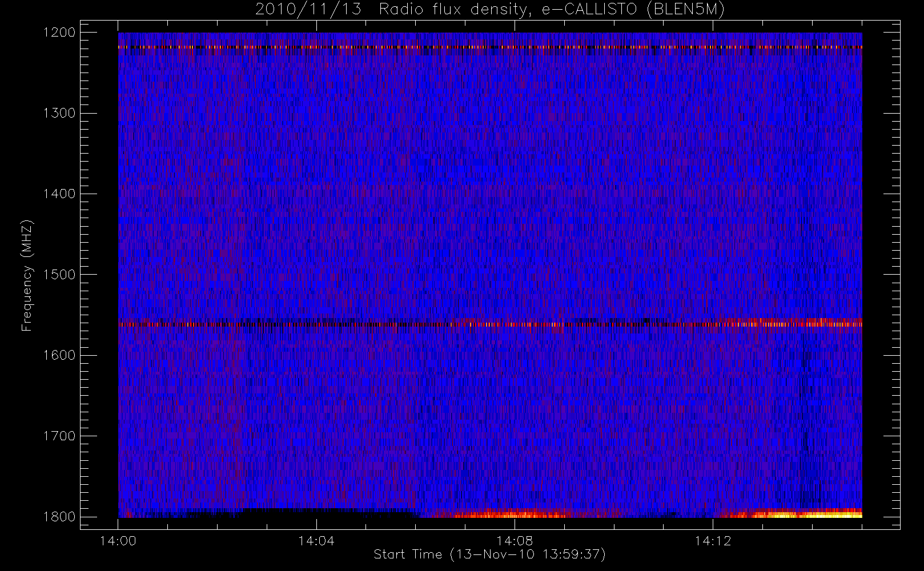Click the horizontal interference line near 1560 MHz
Image resolution: width=924 pixels, height=571 pixels.
[x=490, y=324]
